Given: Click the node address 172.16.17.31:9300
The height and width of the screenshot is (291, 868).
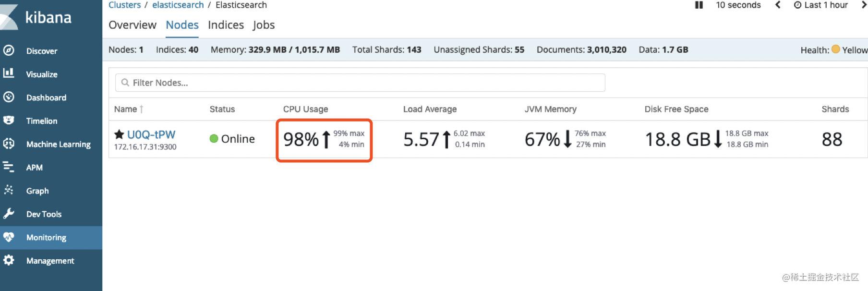Looking at the screenshot, I should 145,147.
